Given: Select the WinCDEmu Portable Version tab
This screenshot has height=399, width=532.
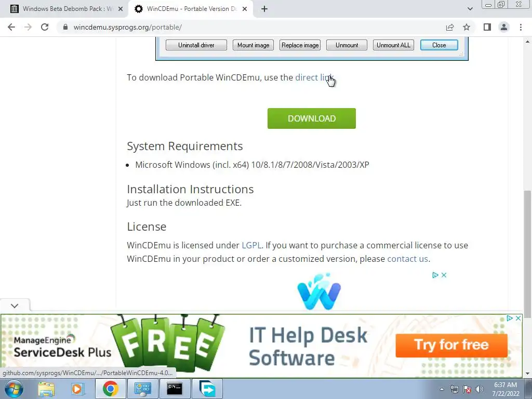Looking at the screenshot, I should click(190, 9).
